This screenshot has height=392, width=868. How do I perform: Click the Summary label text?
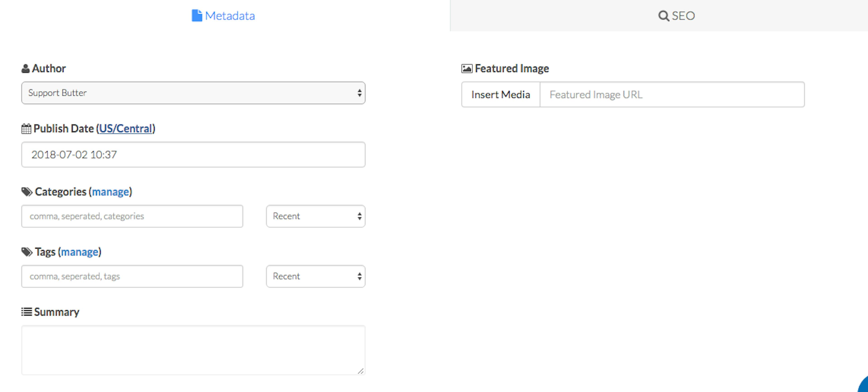coord(57,312)
